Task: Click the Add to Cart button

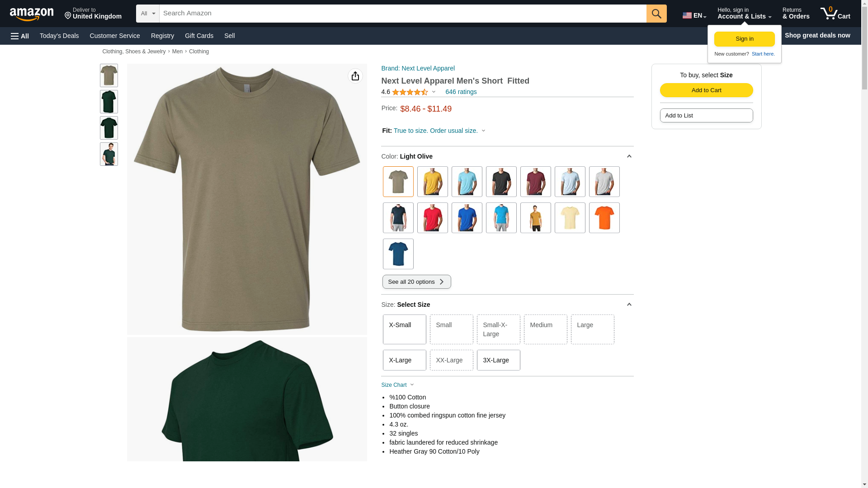Action: (x=706, y=90)
